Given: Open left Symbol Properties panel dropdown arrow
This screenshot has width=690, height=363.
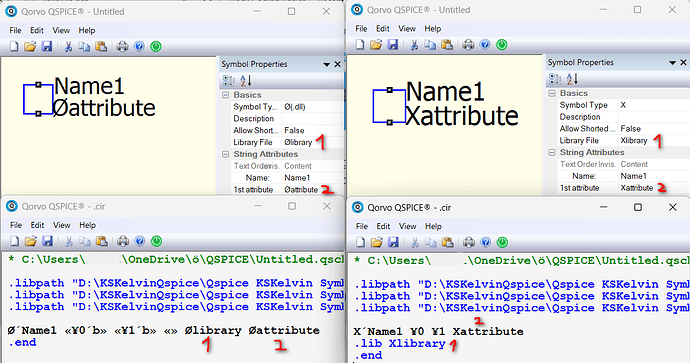Looking at the screenshot, I should point(327,65).
